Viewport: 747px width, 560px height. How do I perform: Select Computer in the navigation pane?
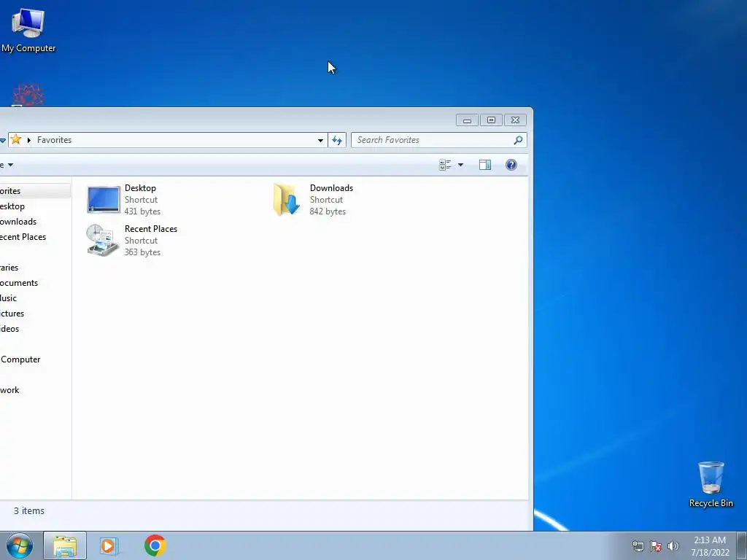coord(20,359)
